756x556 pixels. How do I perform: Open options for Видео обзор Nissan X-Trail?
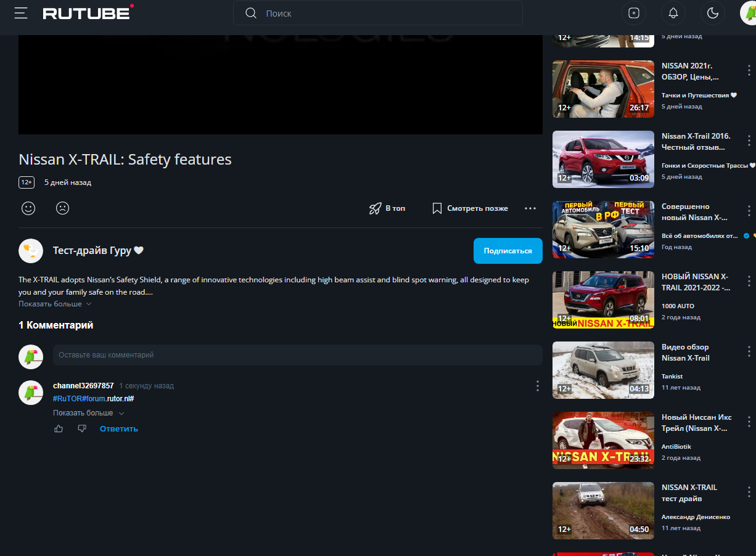[749, 351]
